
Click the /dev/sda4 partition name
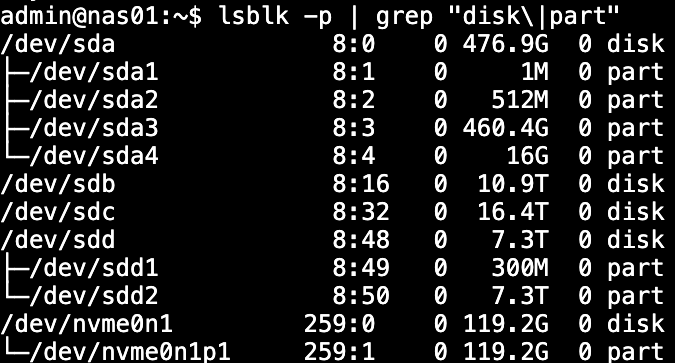94,156
